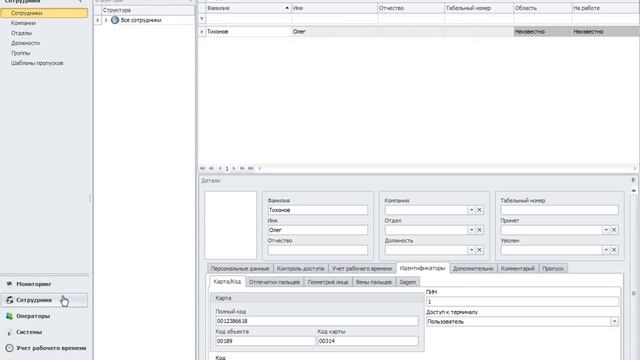Go to next record in grid pager
The height and width of the screenshot is (360, 640).
(234, 168)
